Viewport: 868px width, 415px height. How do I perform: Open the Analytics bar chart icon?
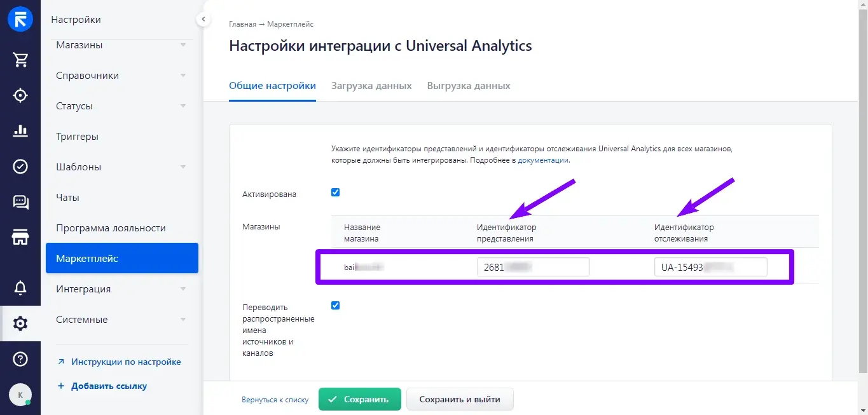20,131
